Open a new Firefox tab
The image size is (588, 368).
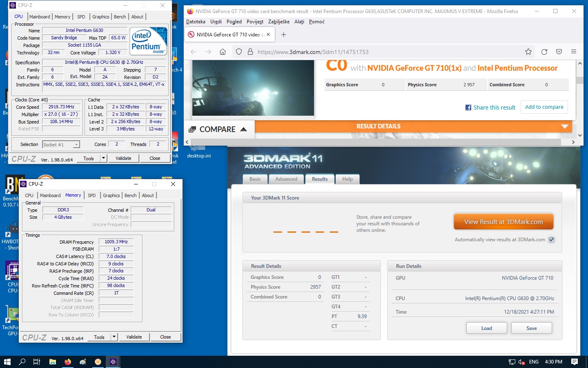[x=284, y=35]
